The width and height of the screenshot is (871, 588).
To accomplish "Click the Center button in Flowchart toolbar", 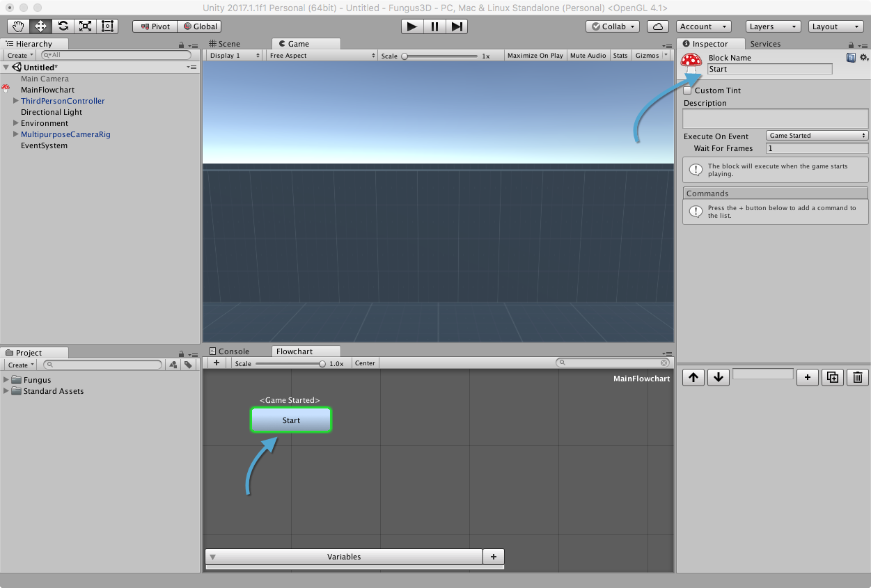I will point(365,363).
